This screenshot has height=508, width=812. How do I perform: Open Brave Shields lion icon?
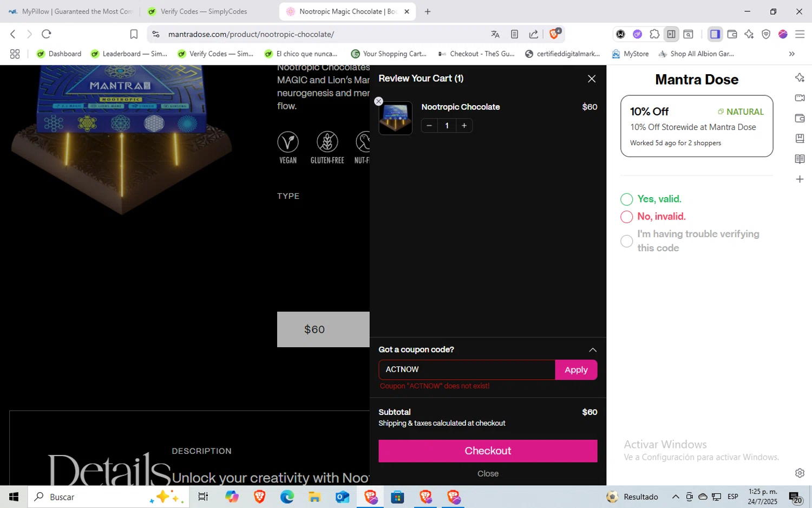point(554,34)
